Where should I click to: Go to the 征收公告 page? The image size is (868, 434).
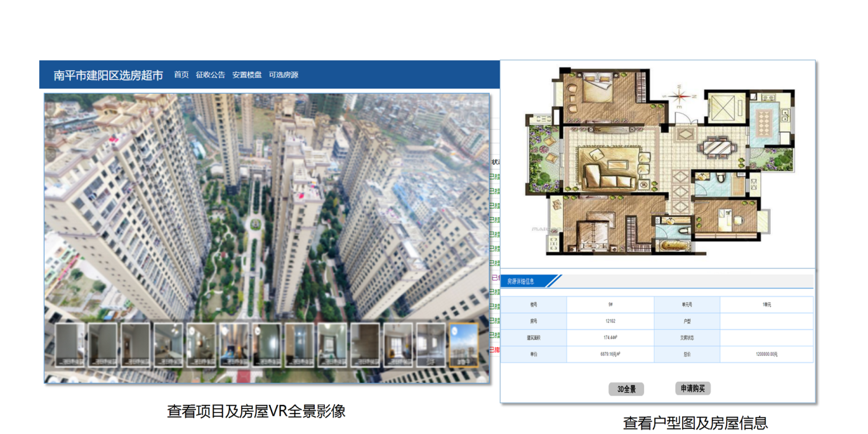pos(210,75)
